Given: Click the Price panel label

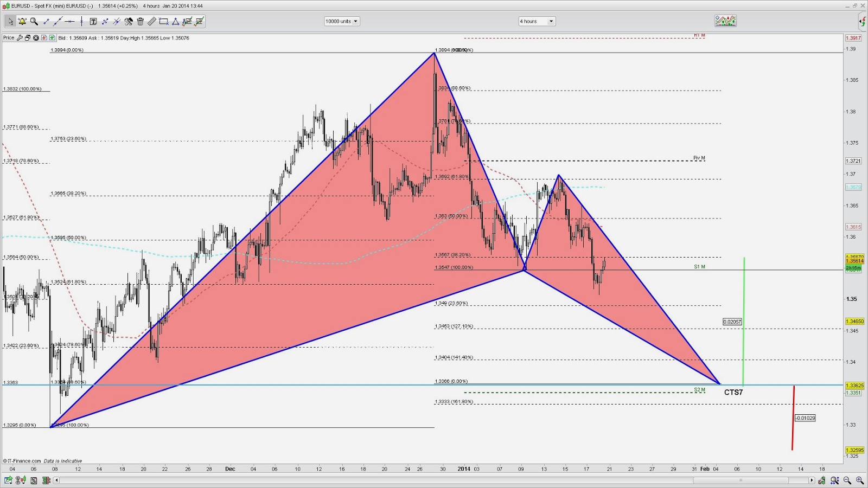Looking at the screenshot, I should [9, 38].
